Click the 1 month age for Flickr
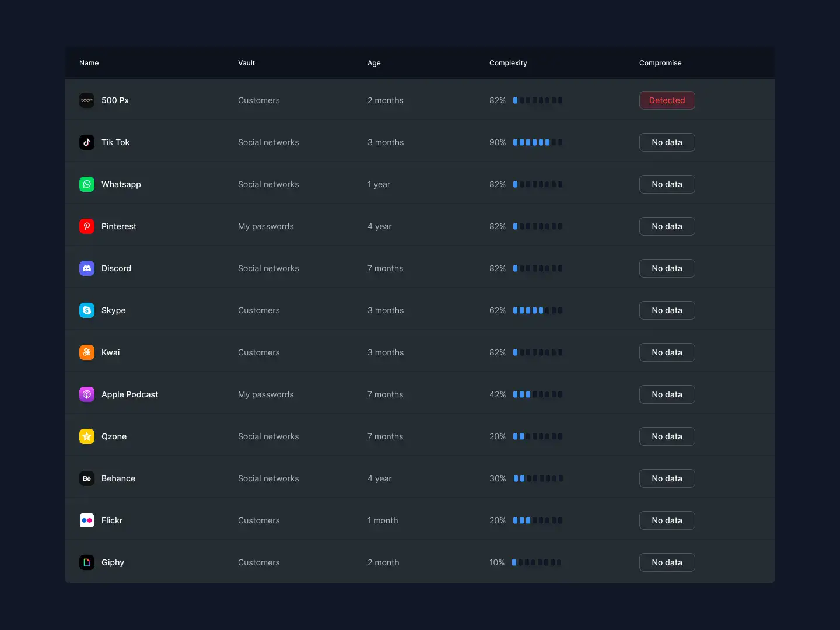 click(383, 520)
